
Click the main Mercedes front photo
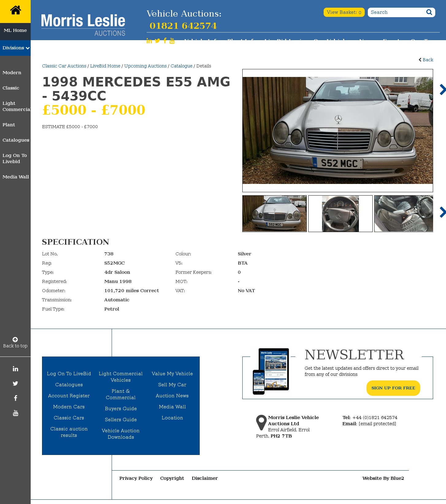(x=338, y=131)
